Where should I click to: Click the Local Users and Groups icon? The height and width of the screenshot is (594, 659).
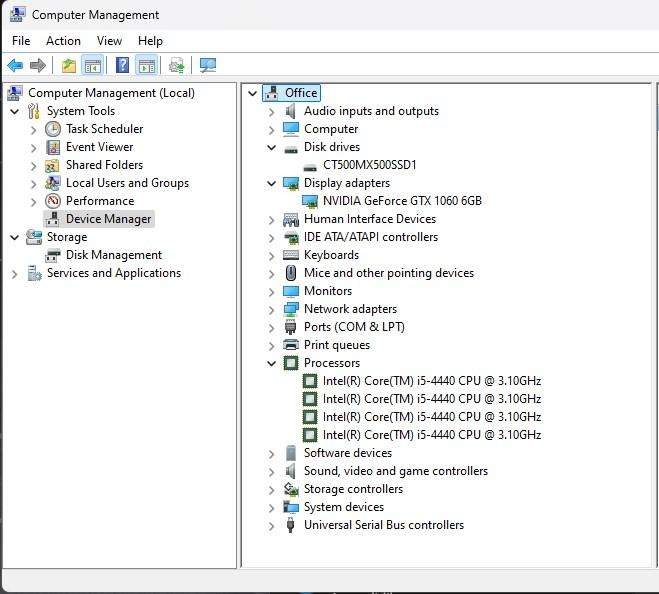click(53, 183)
